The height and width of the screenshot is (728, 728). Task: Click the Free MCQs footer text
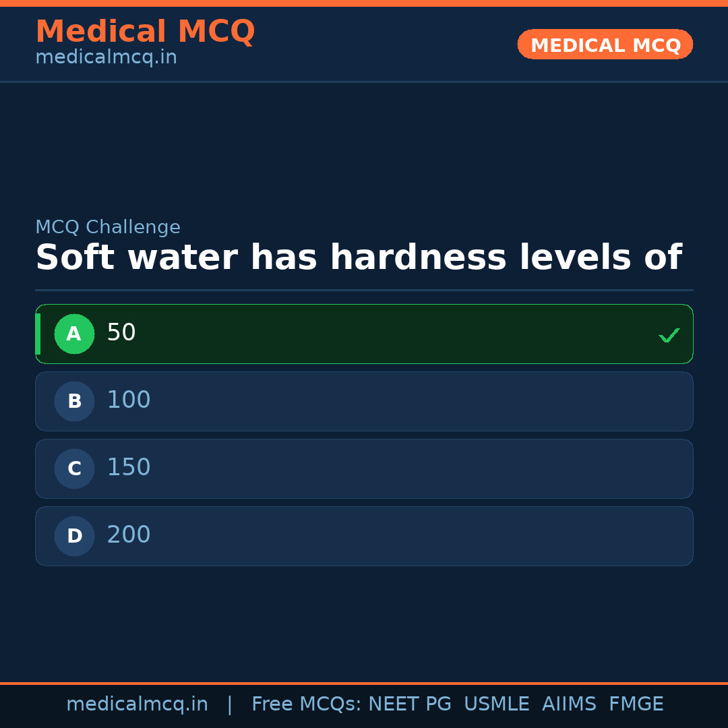click(x=306, y=704)
